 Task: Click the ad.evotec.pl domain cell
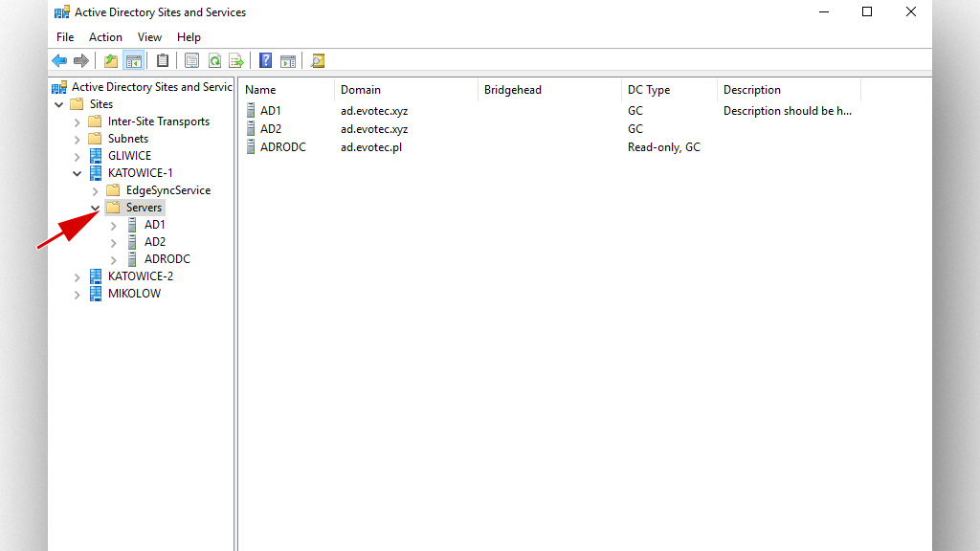coord(371,146)
